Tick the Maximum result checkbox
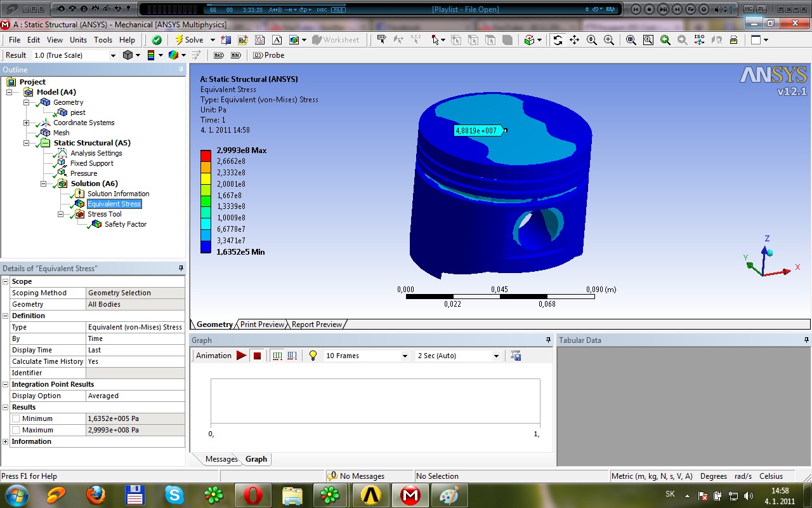Screen dimensions: 812x508 (x=16, y=430)
